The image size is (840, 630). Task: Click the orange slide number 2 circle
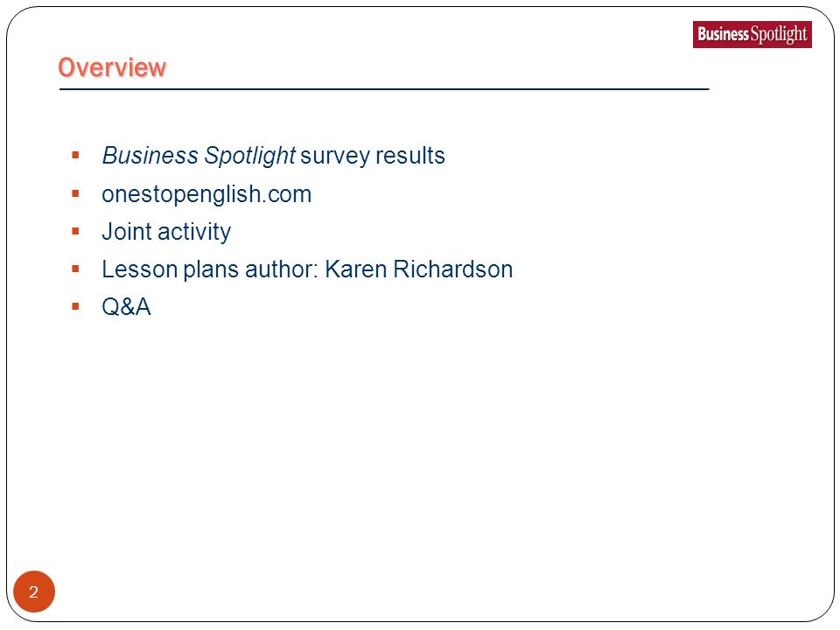[x=34, y=591]
